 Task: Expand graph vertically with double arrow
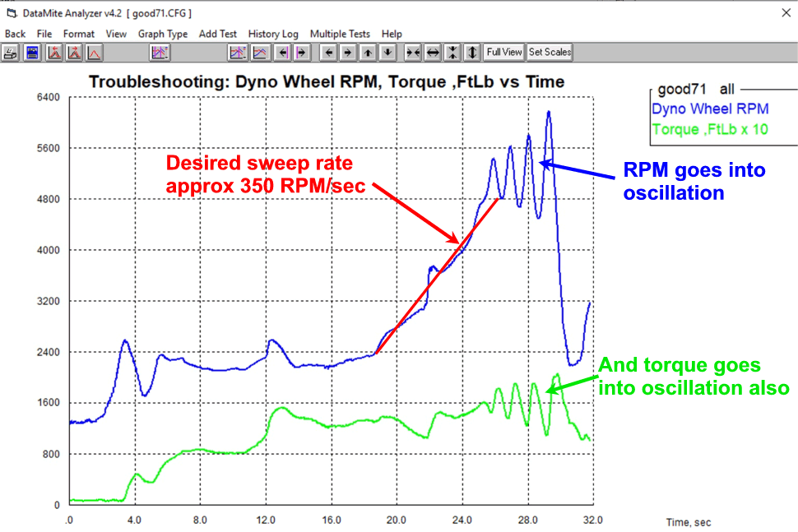coord(472,53)
